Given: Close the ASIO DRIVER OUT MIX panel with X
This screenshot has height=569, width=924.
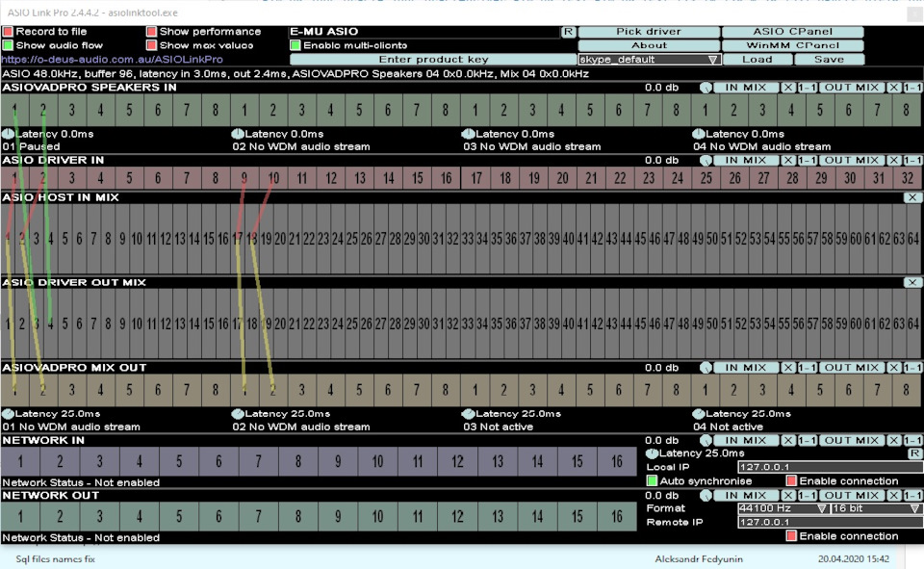Looking at the screenshot, I should click(x=912, y=282).
